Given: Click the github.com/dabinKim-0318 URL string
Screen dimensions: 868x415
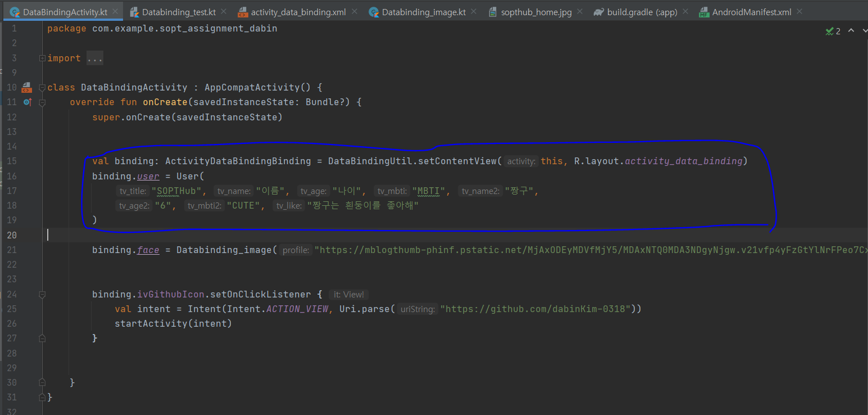Looking at the screenshot, I should click(536, 309).
